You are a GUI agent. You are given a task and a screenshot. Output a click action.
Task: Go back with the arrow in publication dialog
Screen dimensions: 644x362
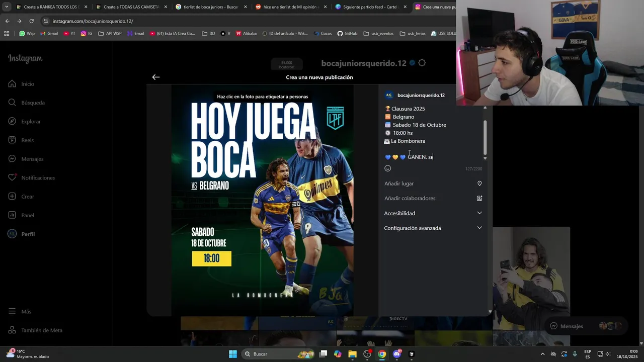point(156,77)
